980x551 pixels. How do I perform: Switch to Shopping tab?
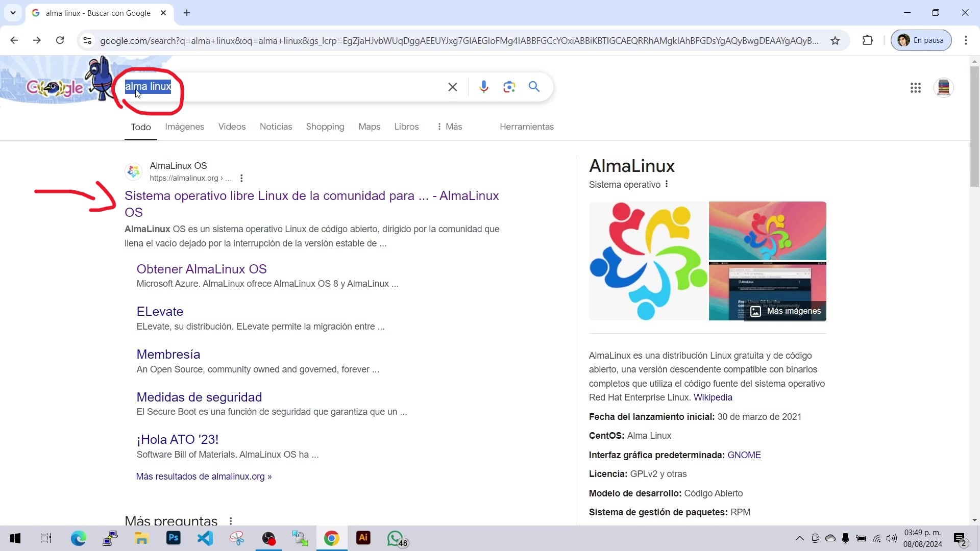325,127
